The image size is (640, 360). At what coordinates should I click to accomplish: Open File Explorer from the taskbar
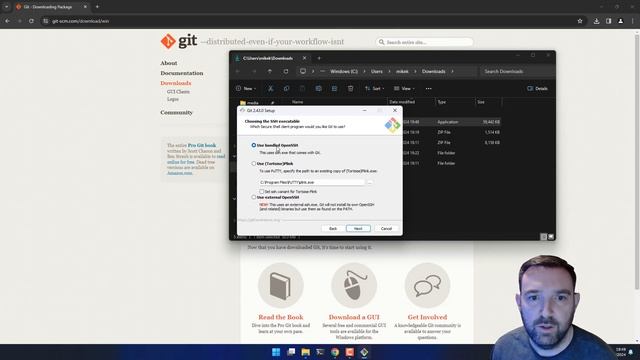[305, 352]
